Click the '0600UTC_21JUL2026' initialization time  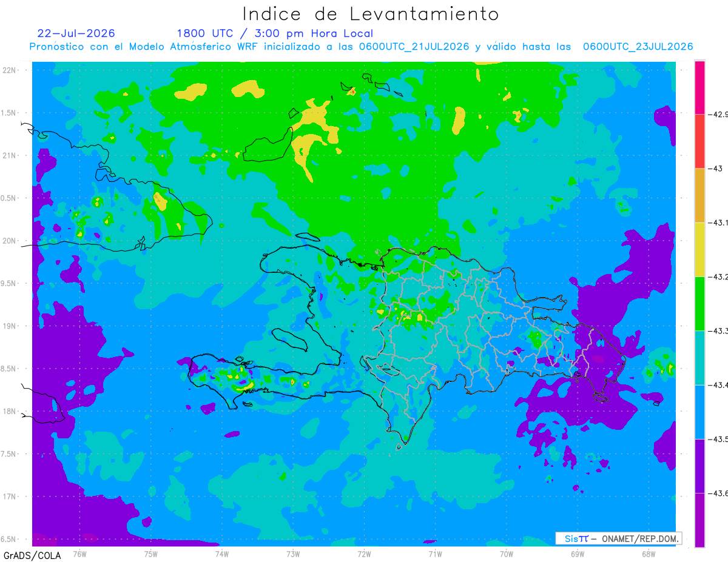(414, 47)
